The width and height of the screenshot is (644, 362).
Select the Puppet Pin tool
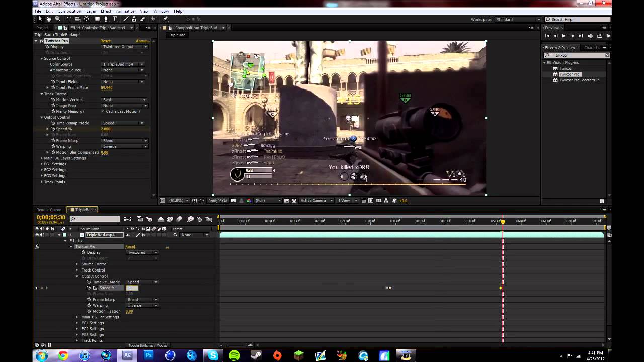(165, 19)
